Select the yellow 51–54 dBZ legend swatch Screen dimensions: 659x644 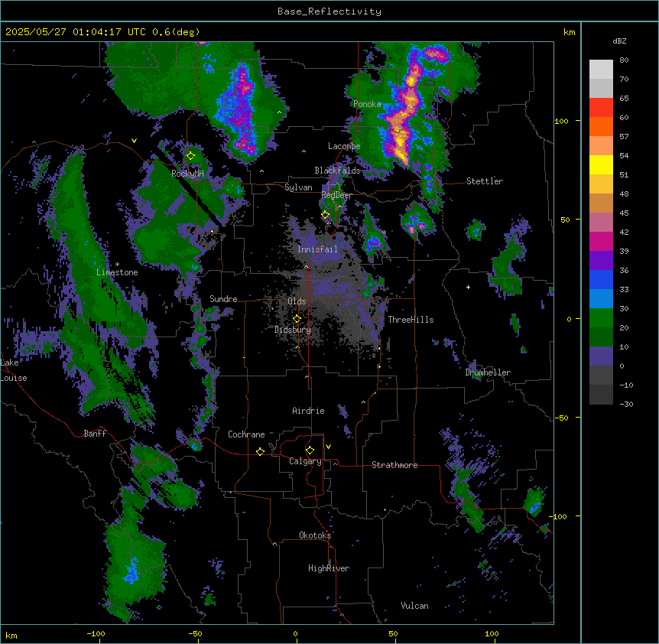coord(601,165)
